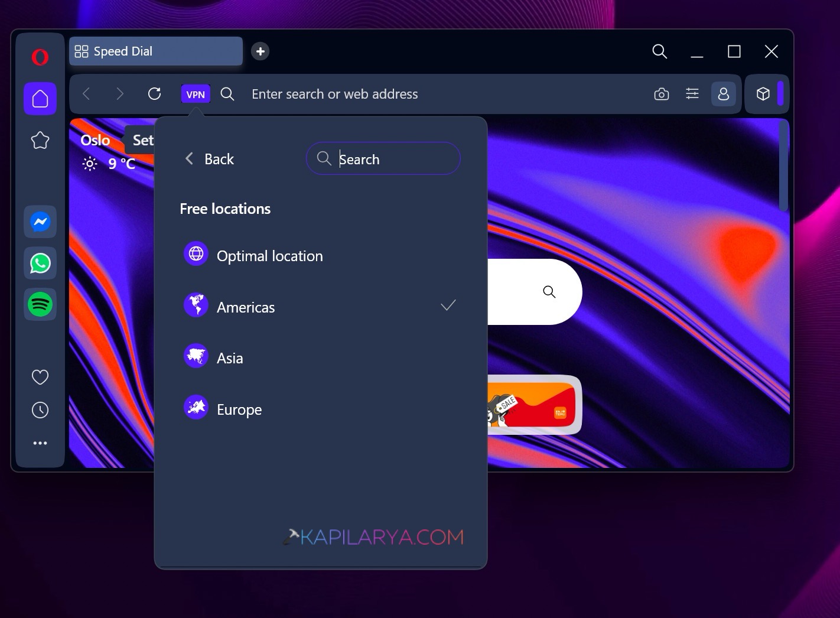
Task: Open the Temu sale speed dial tile
Action: (x=534, y=405)
